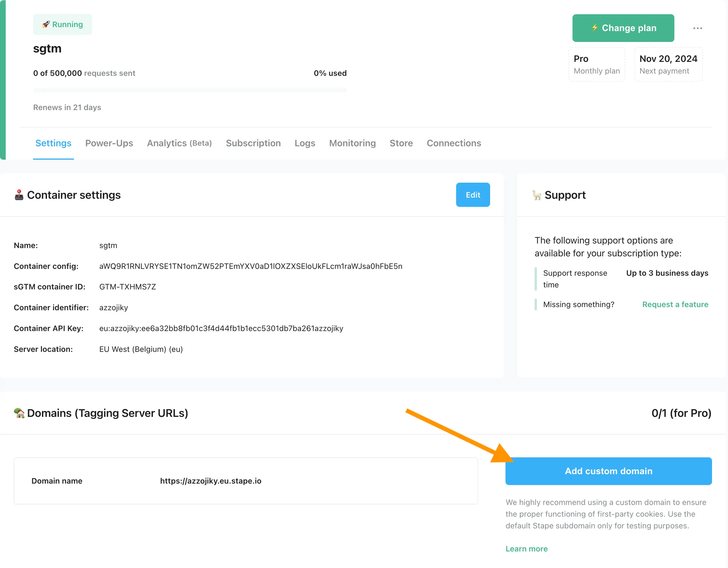Switch to the Settings tab
This screenshot has height=568, width=728.
[x=53, y=143]
